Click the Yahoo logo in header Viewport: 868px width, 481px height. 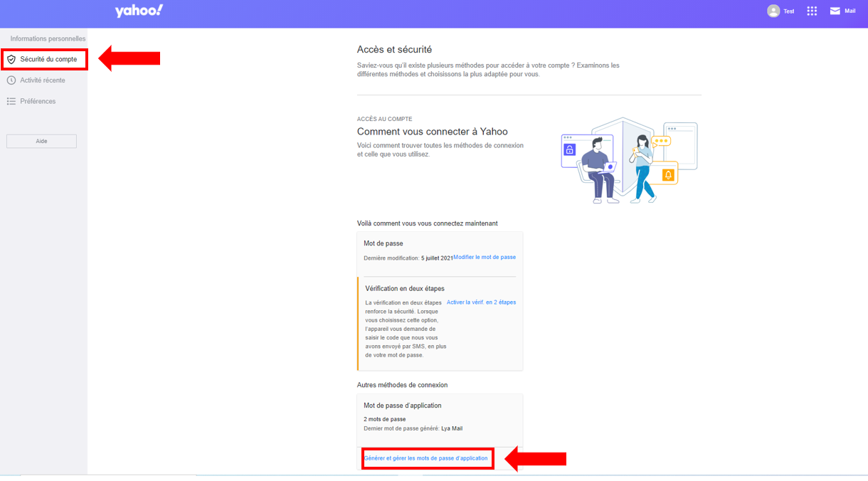pos(139,11)
